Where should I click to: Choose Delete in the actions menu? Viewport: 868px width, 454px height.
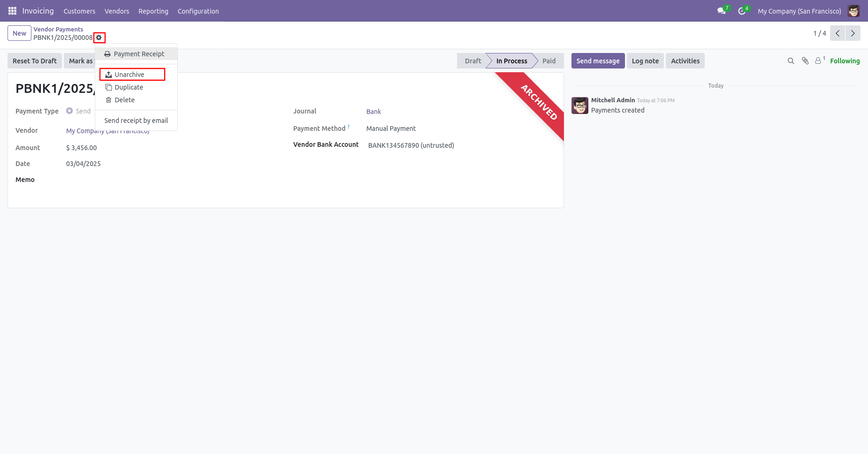136,100
